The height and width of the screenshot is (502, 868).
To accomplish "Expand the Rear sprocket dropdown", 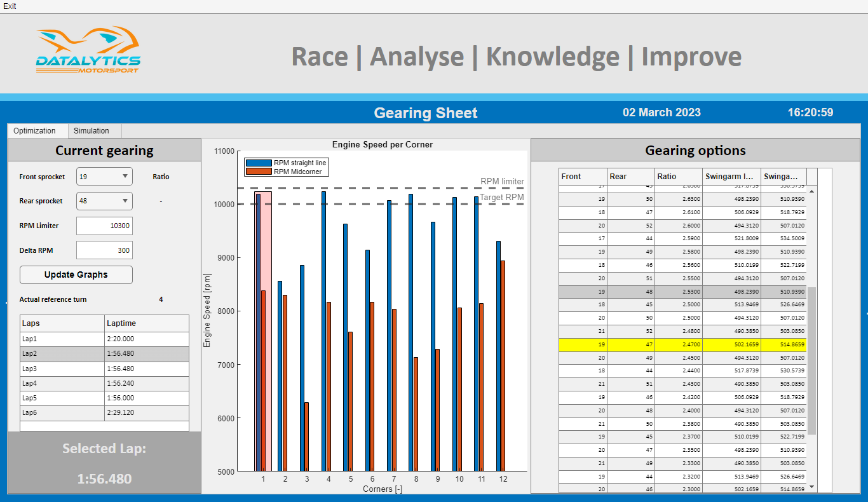I will pyautogui.click(x=104, y=201).
